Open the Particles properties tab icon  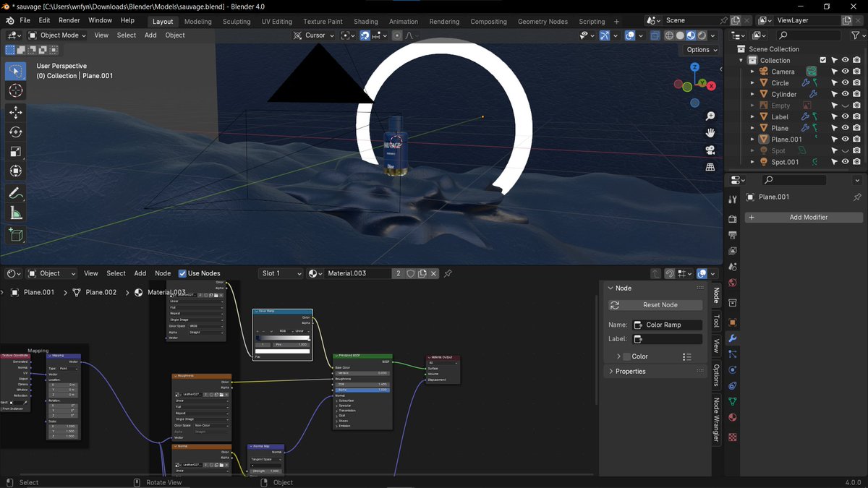(733, 354)
